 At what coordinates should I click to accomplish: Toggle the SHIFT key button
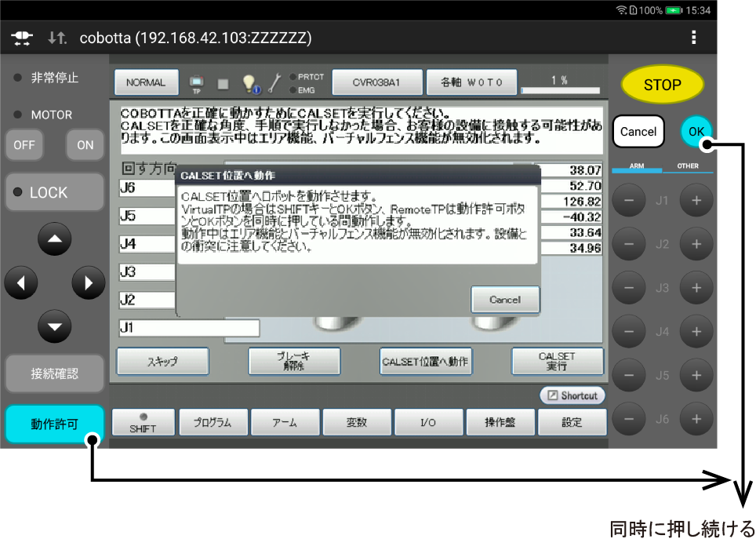pyautogui.click(x=143, y=422)
